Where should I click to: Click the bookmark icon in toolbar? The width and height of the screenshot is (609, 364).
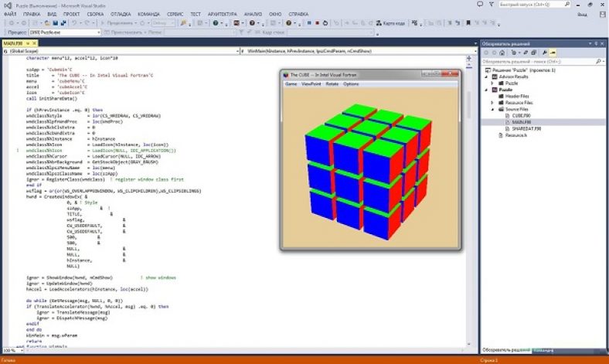tap(468, 23)
